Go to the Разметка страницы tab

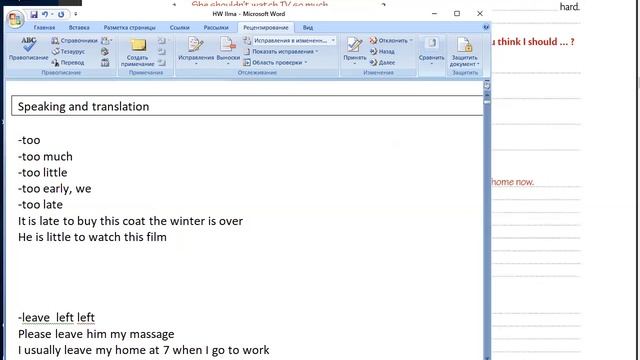[x=129, y=27]
